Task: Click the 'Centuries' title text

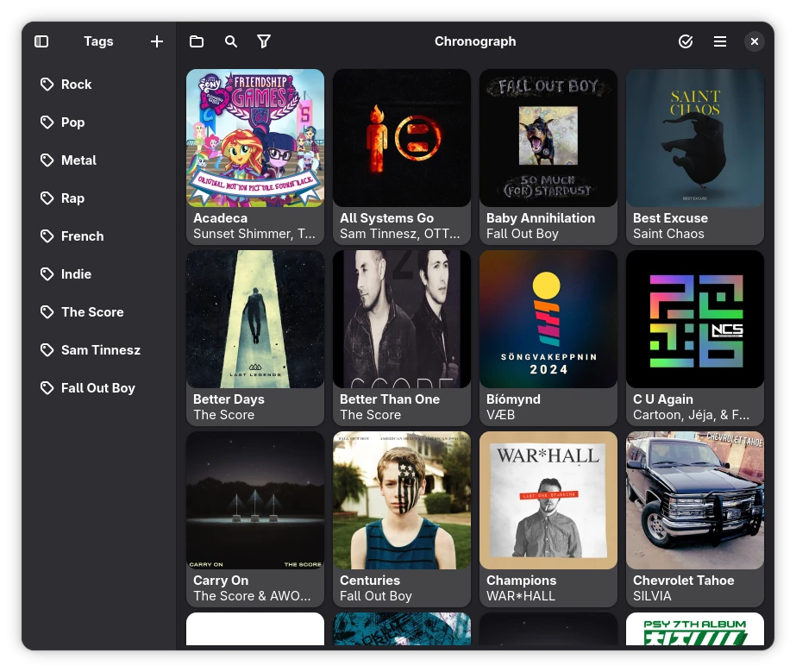Action: (x=370, y=580)
